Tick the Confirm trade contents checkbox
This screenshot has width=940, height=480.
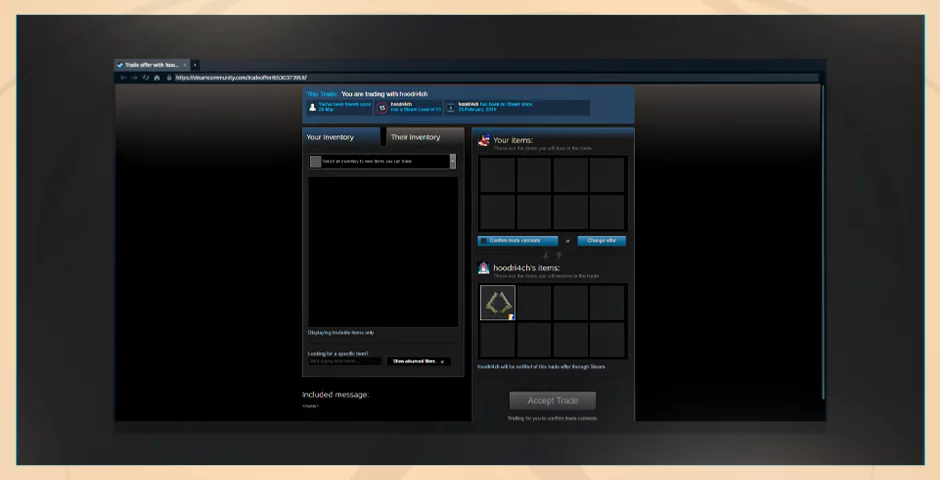click(484, 241)
